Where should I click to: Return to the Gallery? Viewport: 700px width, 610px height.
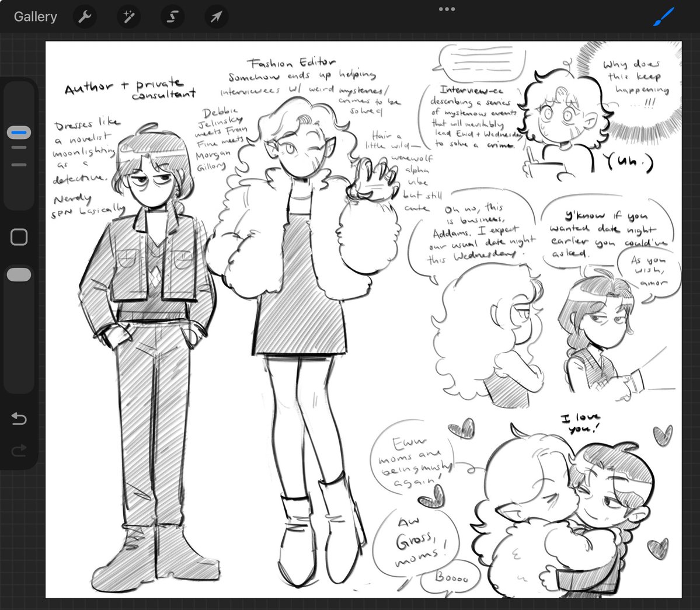tap(35, 16)
